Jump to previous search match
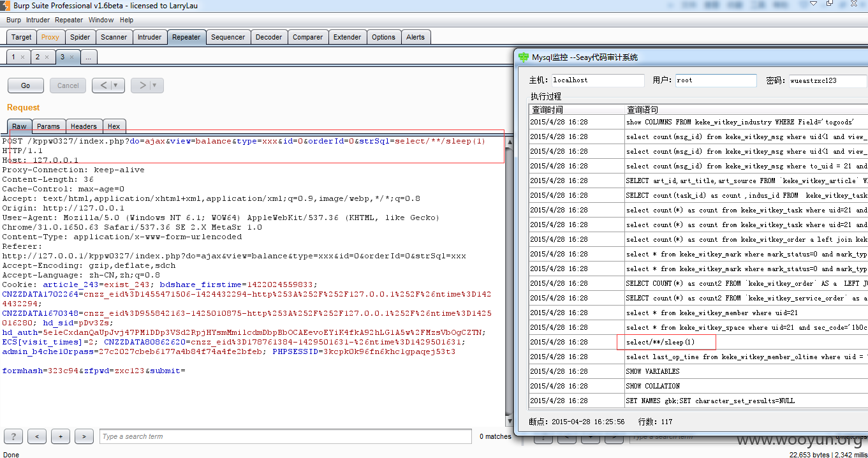 tap(37, 436)
